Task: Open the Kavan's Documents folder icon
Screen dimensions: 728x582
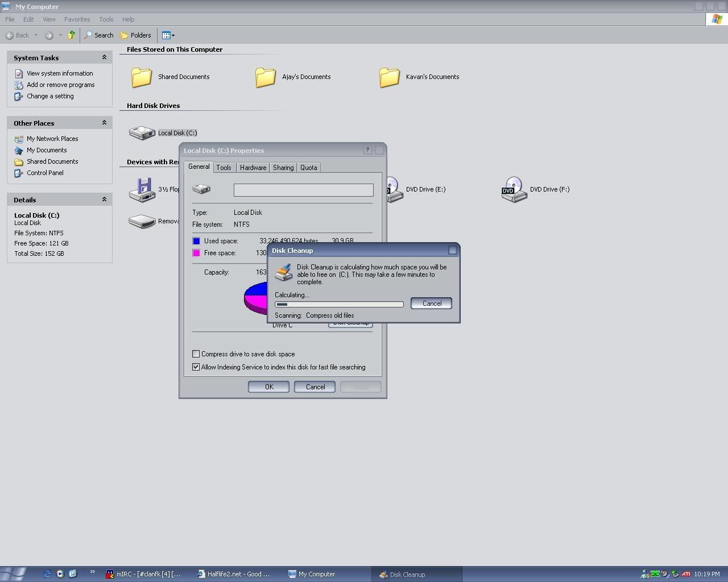Action: 390,77
